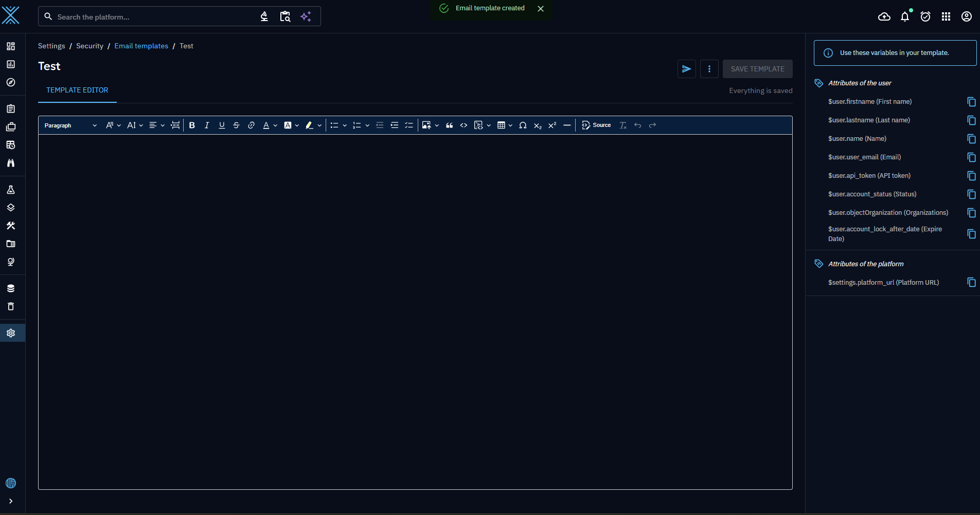The width and height of the screenshot is (980, 515).
Task: Open the special characters omega icon
Action: [523, 125]
